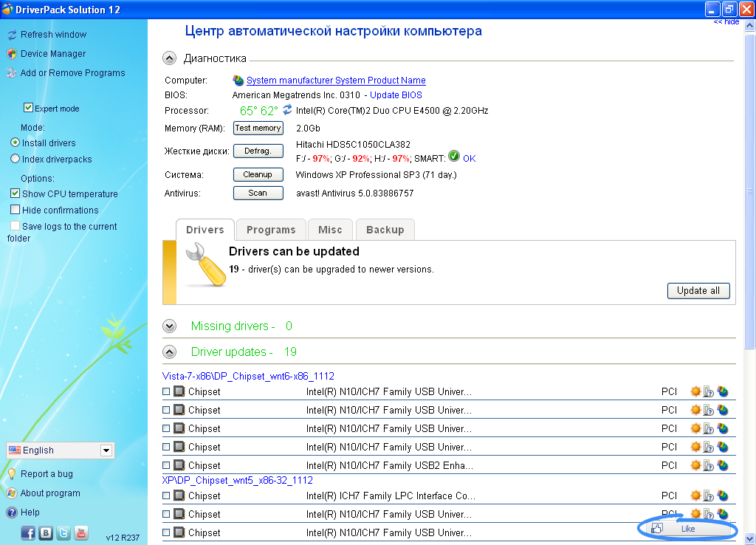Image resolution: width=756 pixels, height=545 pixels.
Task: Click the 'v12 R237' version label
Action: click(x=123, y=538)
